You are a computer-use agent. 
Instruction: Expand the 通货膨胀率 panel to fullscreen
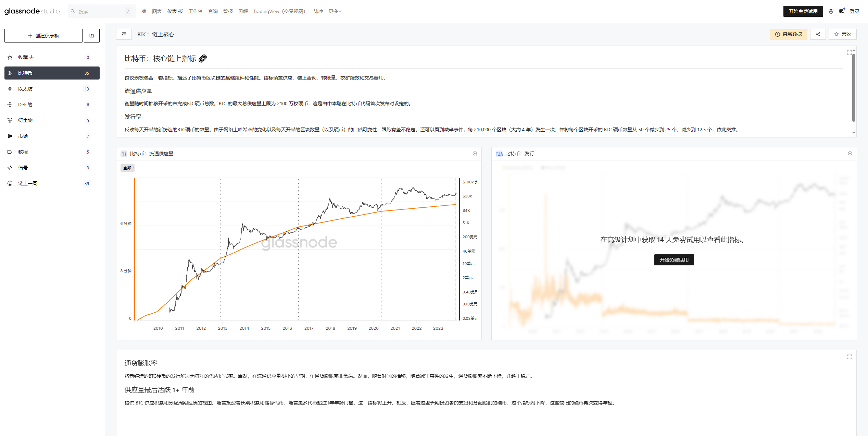pos(849,357)
